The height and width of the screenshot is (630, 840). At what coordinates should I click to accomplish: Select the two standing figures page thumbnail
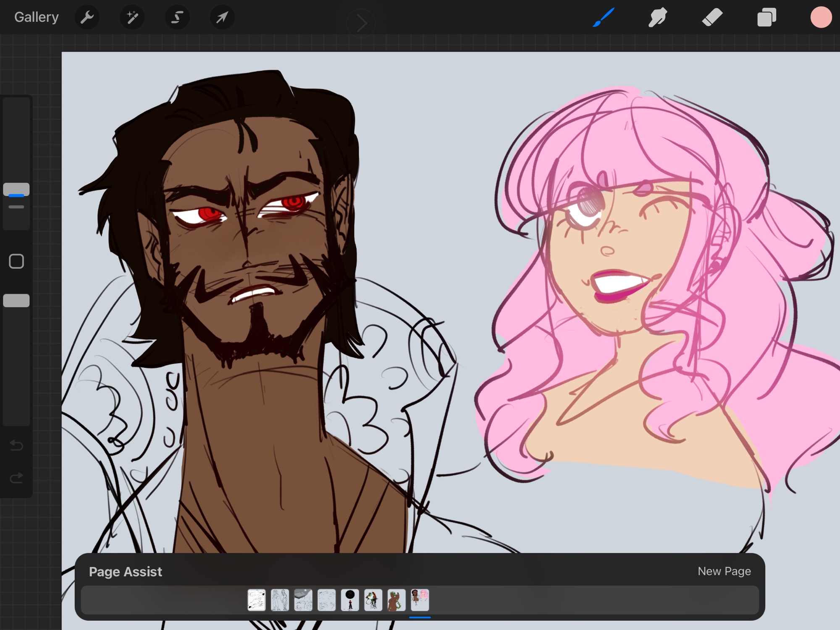tap(280, 600)
